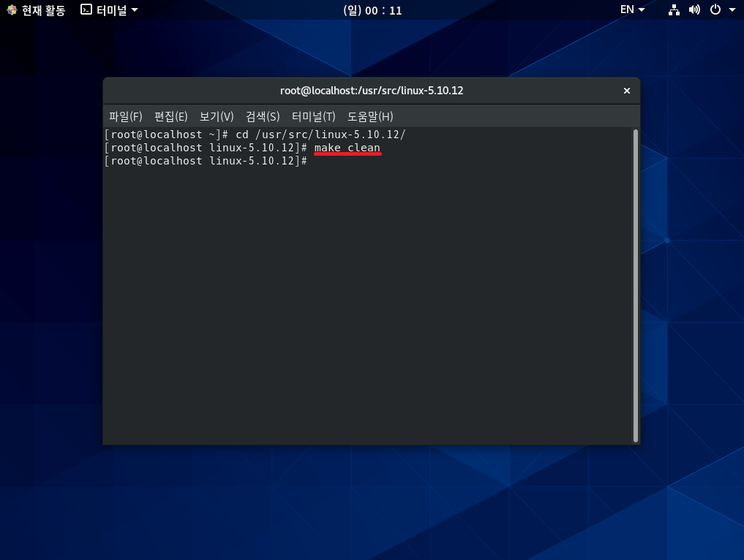The width and height of the screenshot is (744, 560).
Task: Click the last empty prompt line in terminal
Action: [x=206, y=162]
